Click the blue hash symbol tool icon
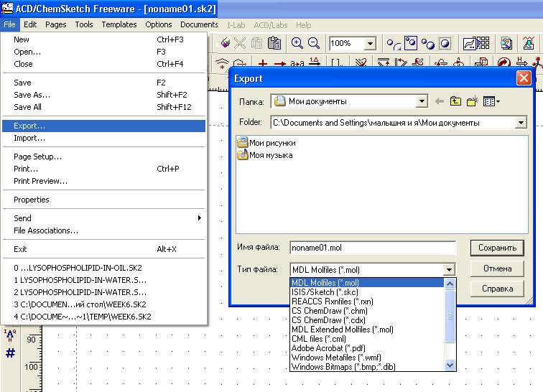543x392 pixels. (x=10, y=353)
